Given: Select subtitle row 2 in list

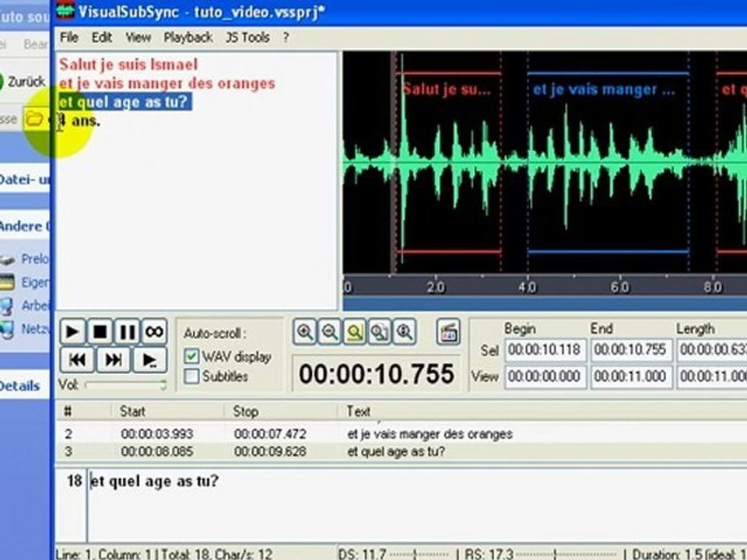Looking at the screenshot, I should coord(402,434).
